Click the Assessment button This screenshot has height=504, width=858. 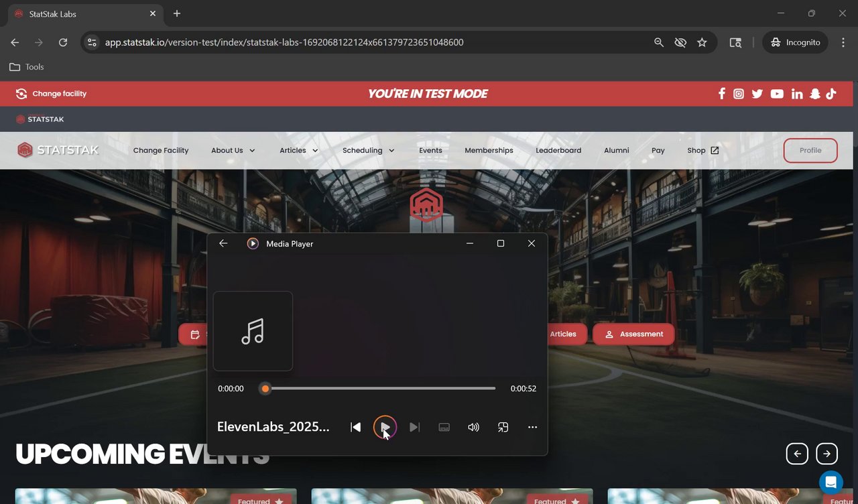[x=633, y=334]
